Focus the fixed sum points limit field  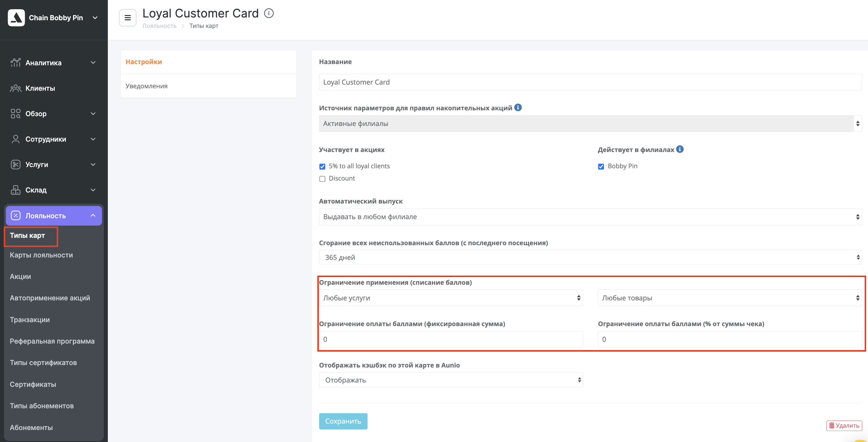[451, 340]
